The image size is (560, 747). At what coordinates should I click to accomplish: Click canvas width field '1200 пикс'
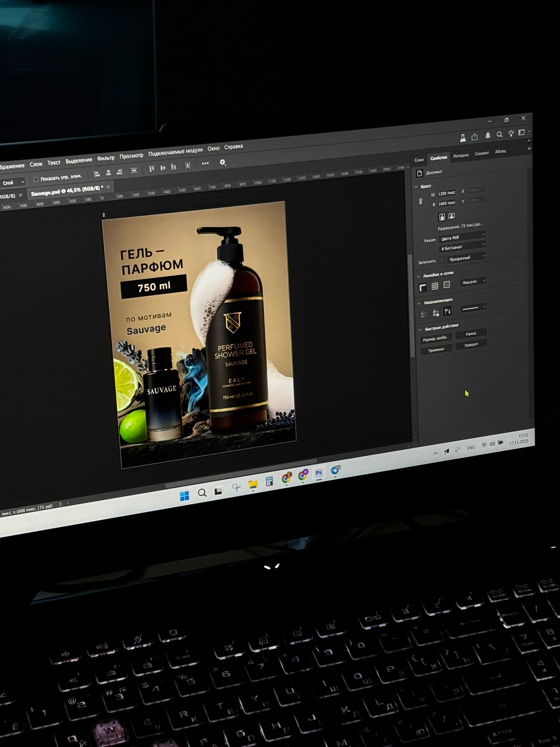pyautogui.click(x=447, y=193)
